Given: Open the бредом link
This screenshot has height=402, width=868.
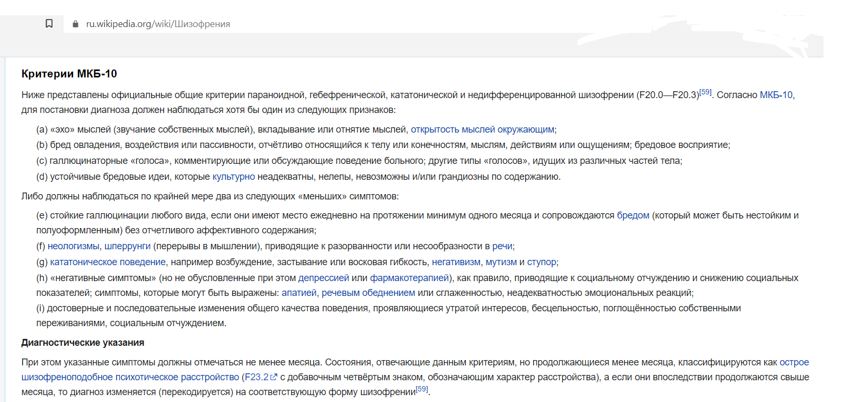Looking at the screenshot, I should [x=633, y=215].
